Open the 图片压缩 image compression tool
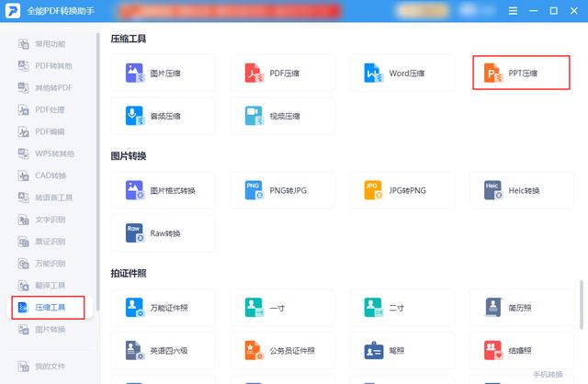The height and width of the screenshot is (384, 588). coord(164,73)
